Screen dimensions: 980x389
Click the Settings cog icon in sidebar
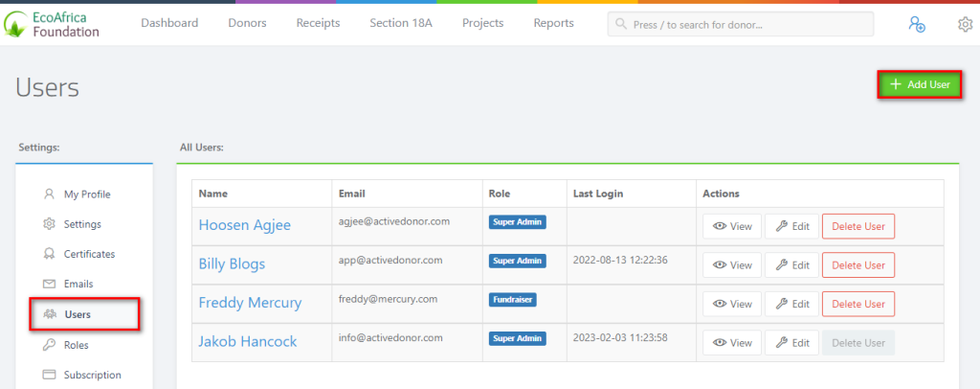[49, 224]
